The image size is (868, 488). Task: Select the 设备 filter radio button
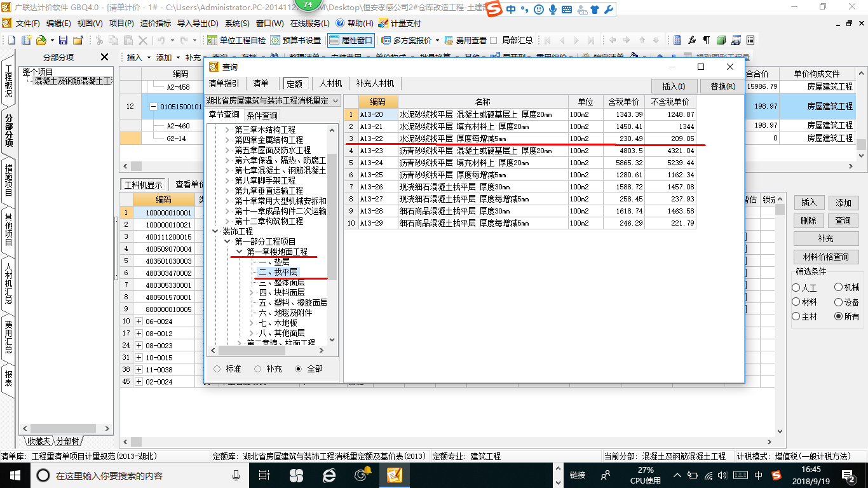tap(838, 302)
